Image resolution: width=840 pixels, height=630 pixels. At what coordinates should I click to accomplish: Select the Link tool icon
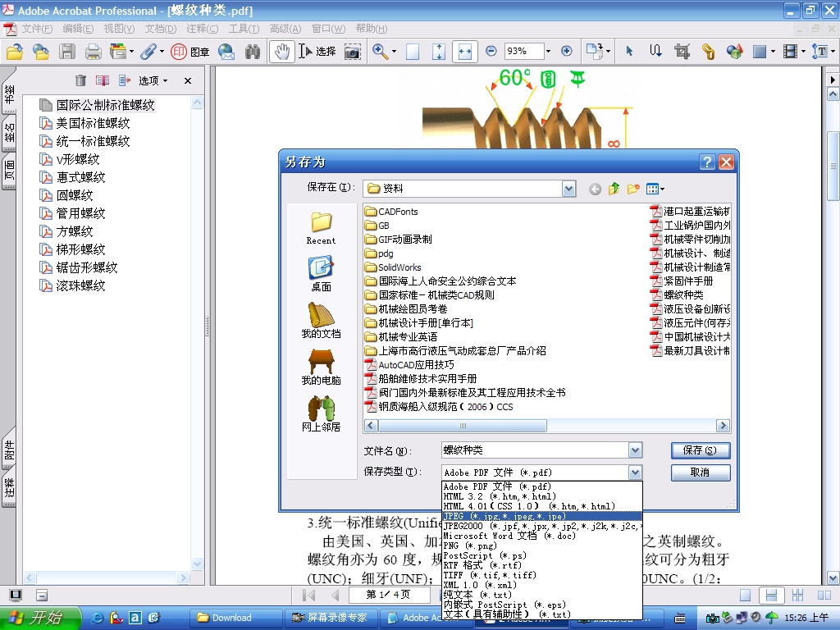708,52
